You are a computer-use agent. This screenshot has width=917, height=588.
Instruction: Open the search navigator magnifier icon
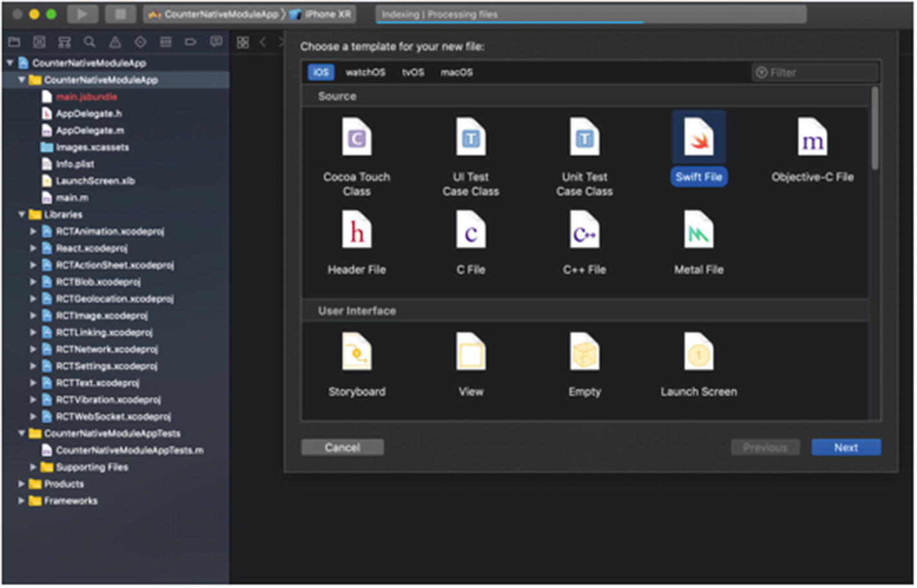(89, 42)
